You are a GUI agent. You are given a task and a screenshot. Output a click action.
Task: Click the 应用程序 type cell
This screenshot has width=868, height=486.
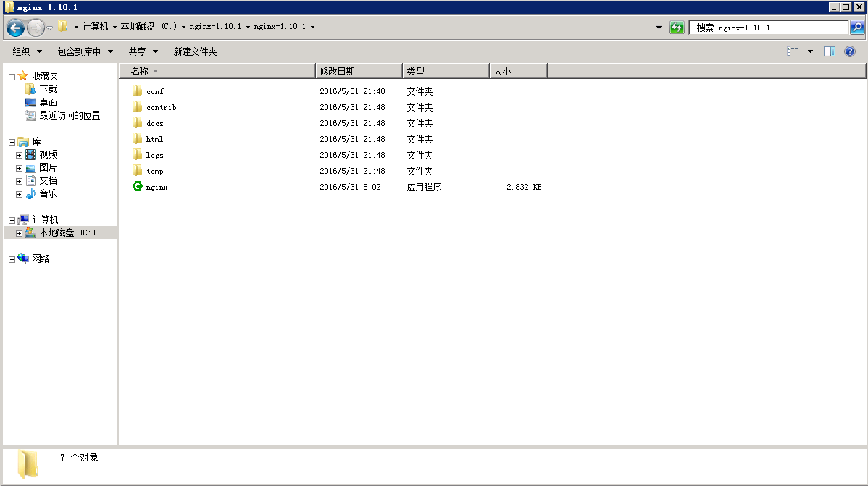pos(424,187)
